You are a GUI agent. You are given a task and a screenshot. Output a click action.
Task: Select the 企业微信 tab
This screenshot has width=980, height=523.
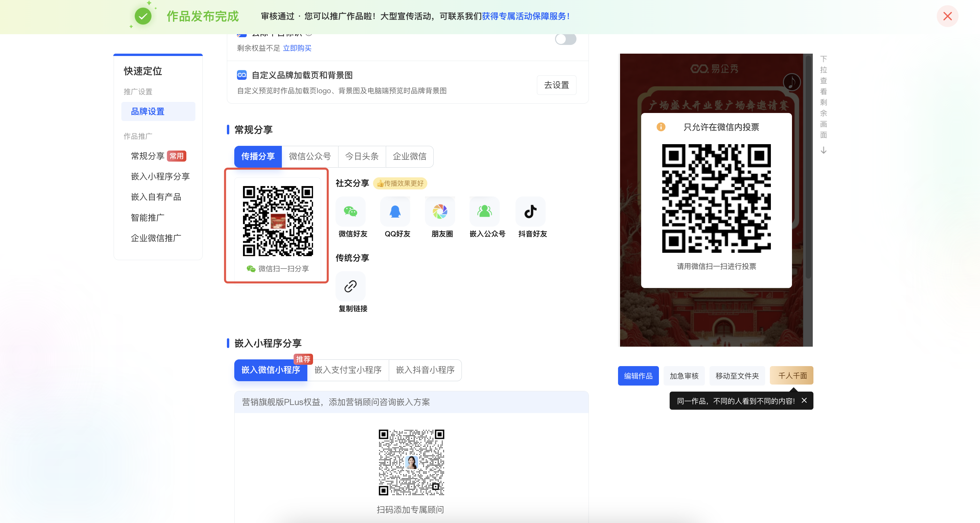click(x=409, y=157)
